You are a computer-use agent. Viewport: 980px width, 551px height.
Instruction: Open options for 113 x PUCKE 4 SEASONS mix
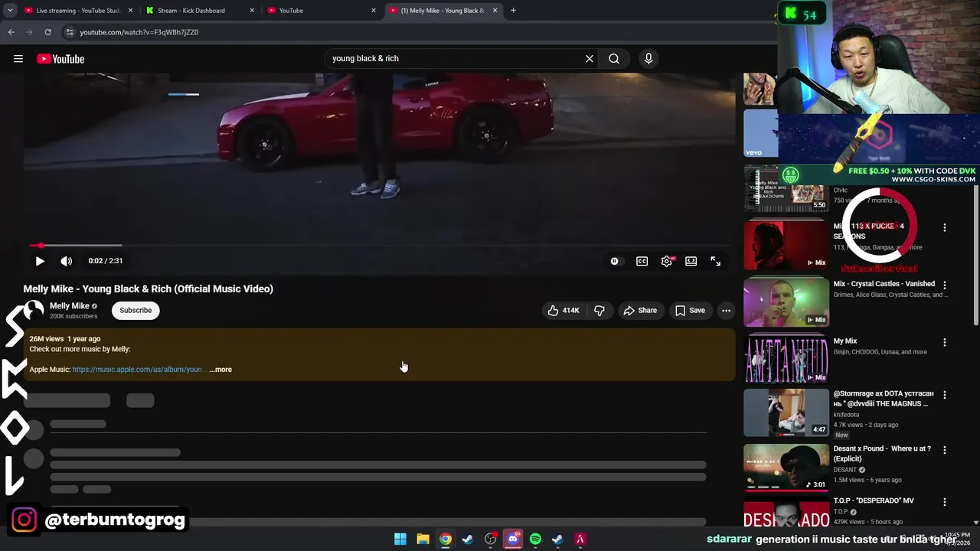pos(944,227)
